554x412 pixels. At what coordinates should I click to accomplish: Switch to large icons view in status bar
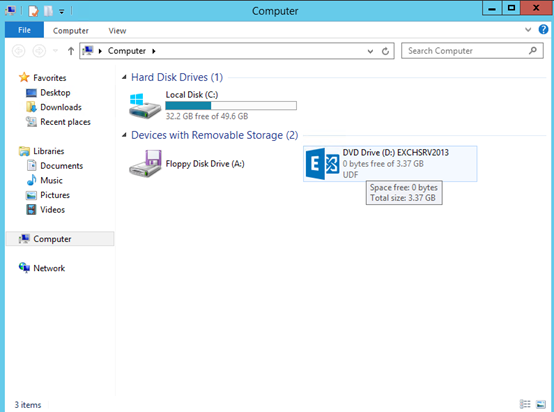coord(541,404)
